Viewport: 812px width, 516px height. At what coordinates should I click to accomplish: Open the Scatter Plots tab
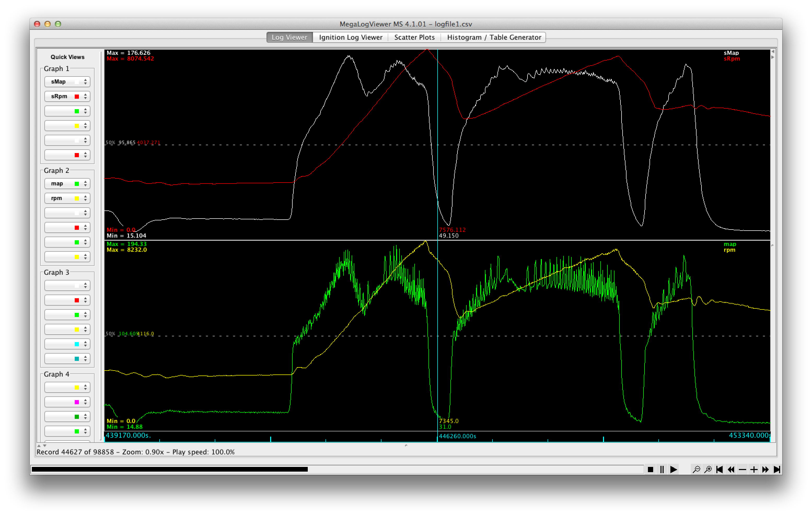(x=414, y=37)
